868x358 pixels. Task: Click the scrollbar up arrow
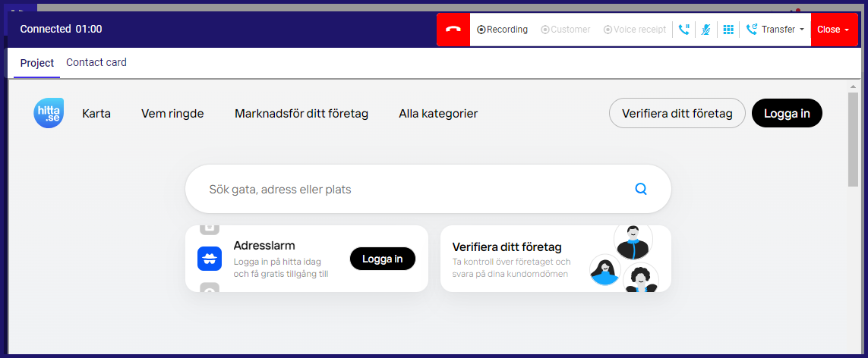[853, 87]
